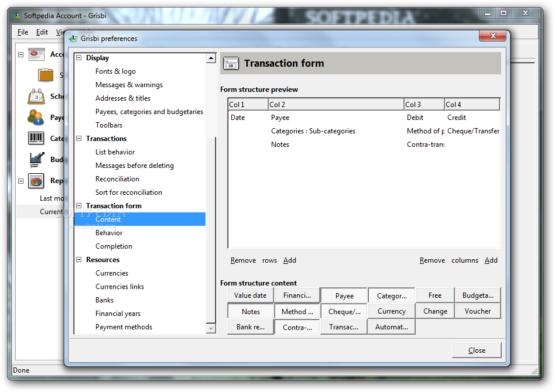Close the preferences with Close button
The height and width of the screenshot is (392, 555).
tap(477, 350)
